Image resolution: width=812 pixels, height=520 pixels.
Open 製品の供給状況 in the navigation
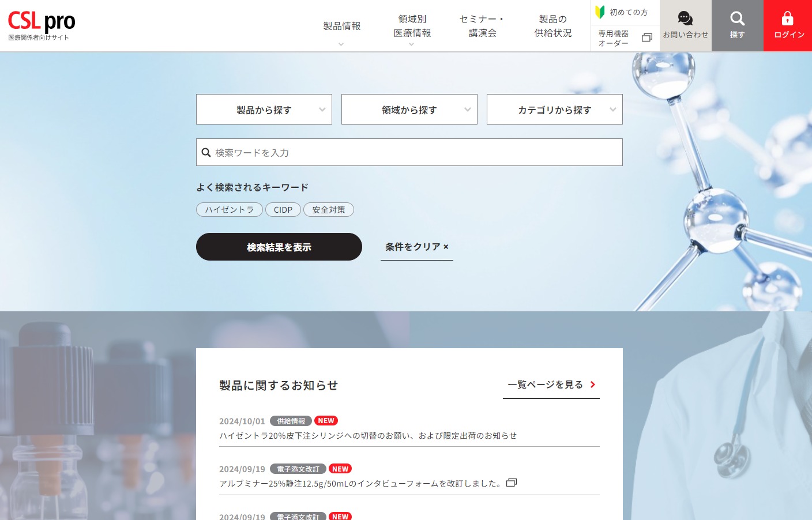[552, 27]
